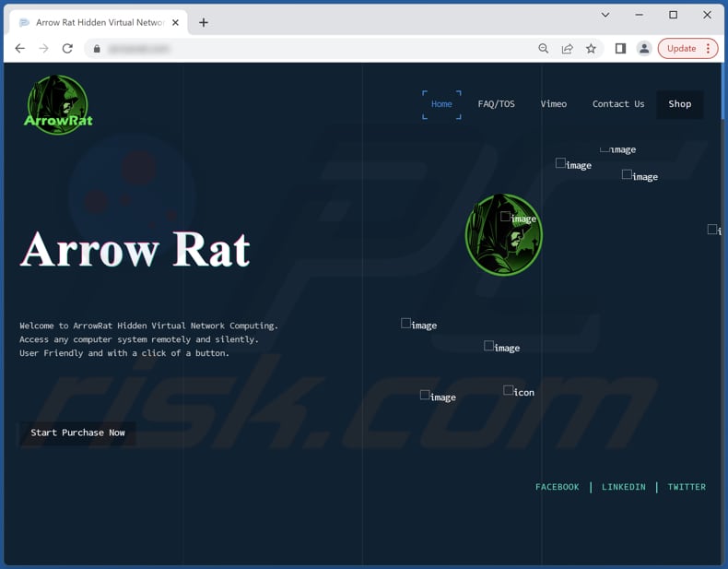728x569 pixels.
Task: Open the TWITTER footer link
Action: [687, 487]
